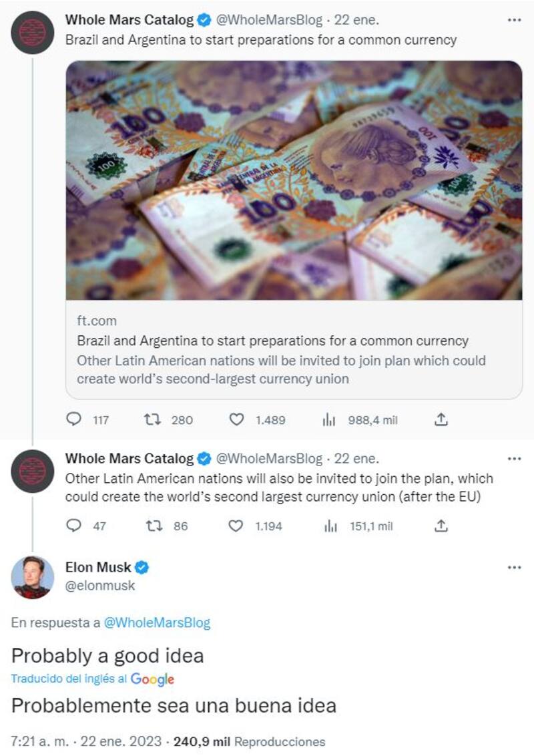
Task: Open Elon Musk's profile name
Action: point(99,568)
